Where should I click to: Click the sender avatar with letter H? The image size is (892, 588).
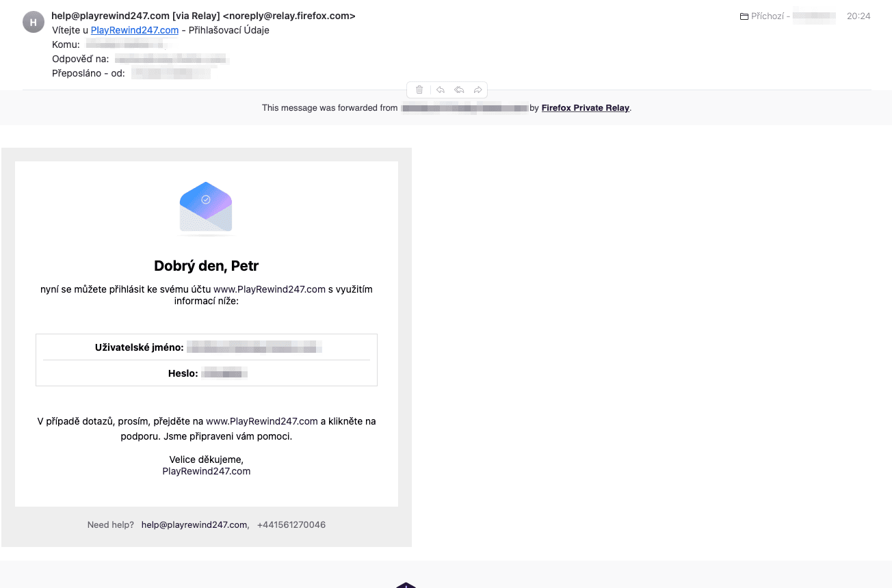[x=34, y=22]
